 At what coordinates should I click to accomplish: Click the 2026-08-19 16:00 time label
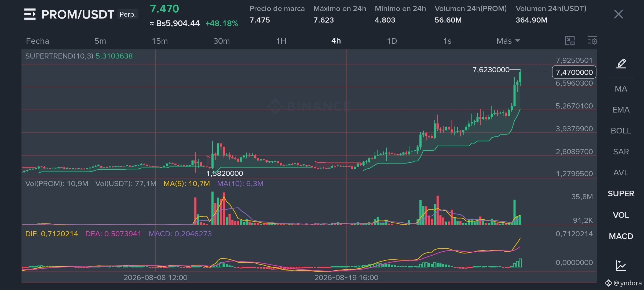coord(346,278)
